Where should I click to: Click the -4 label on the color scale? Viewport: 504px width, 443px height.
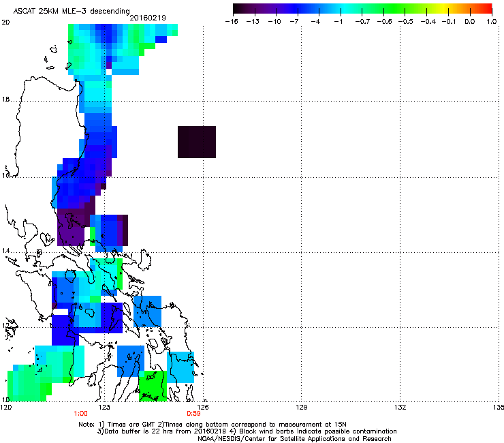click(315, 22)
